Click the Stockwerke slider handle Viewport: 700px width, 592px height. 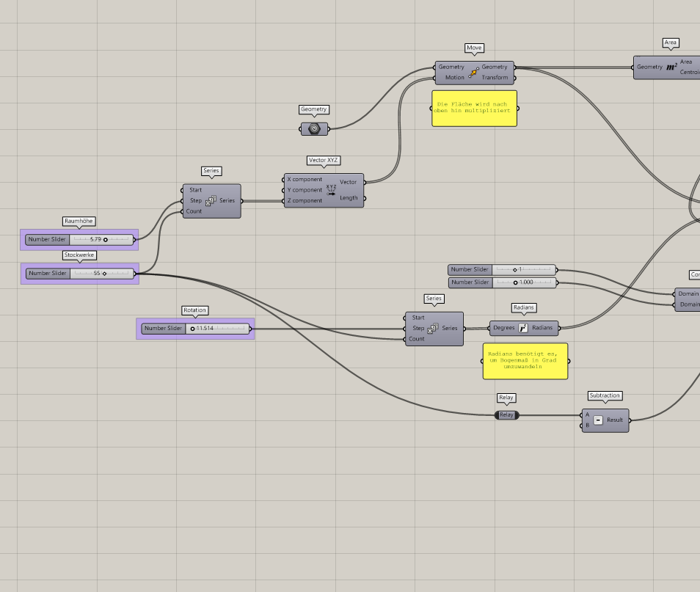click(x=103, y=273)
